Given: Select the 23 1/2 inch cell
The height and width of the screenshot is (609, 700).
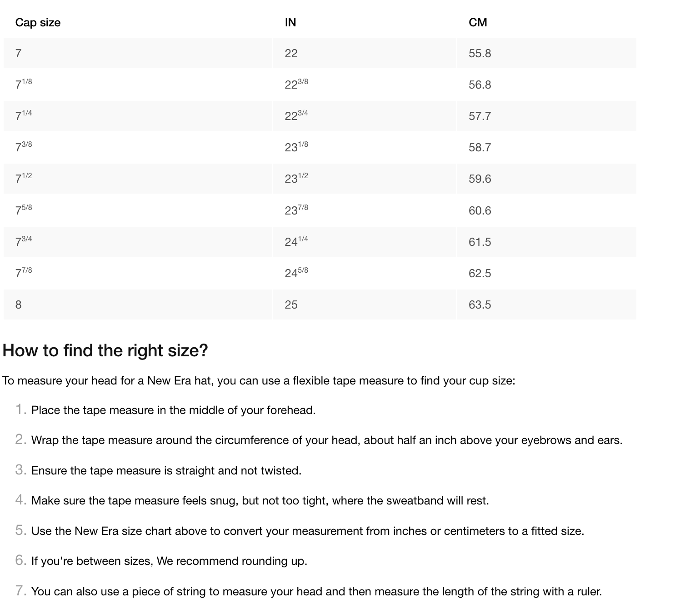Looking at the screenshot, I should pyautogui.click(x=365, y=179).
